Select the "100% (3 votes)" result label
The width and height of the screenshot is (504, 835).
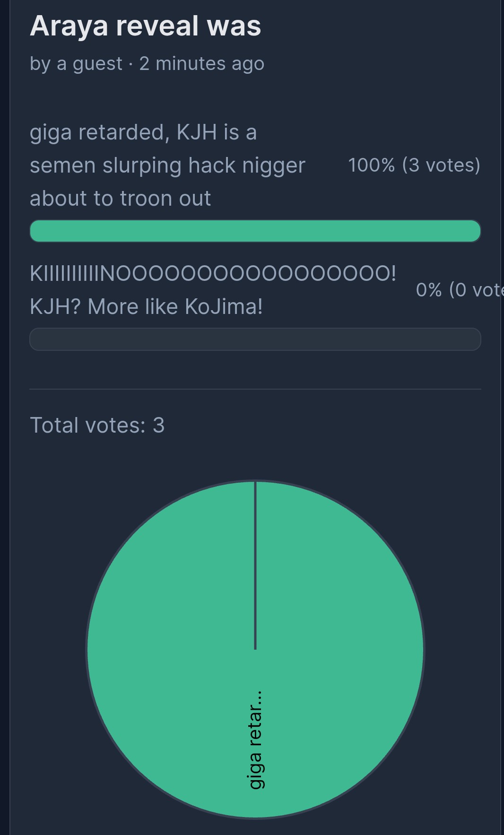tap(414, 165)
